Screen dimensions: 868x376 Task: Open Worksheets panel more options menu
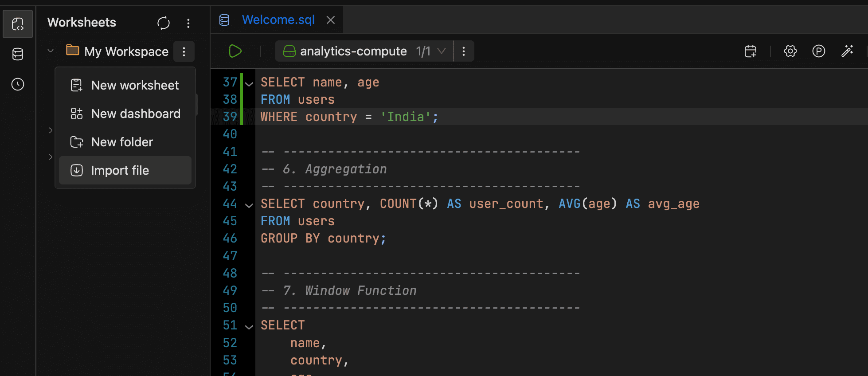tap(188, 23)
